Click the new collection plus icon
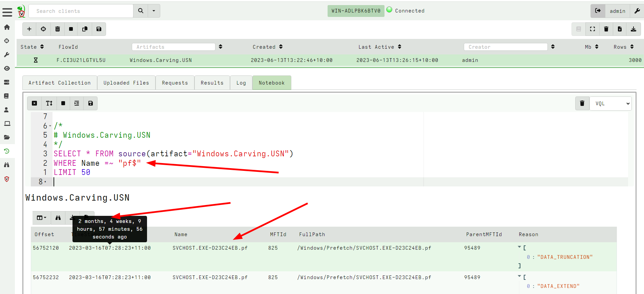 [x=29, y=29]
